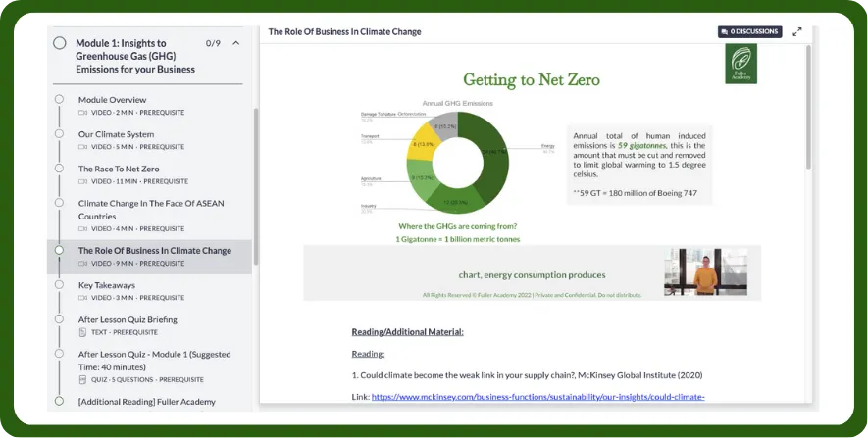
Task: Open The Race To Net Zero lesson
Action: coord(119,169)
